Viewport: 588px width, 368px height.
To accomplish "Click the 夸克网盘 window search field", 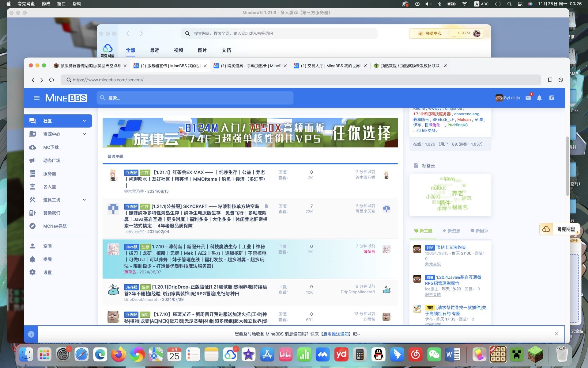I will [x=279, y=33].
